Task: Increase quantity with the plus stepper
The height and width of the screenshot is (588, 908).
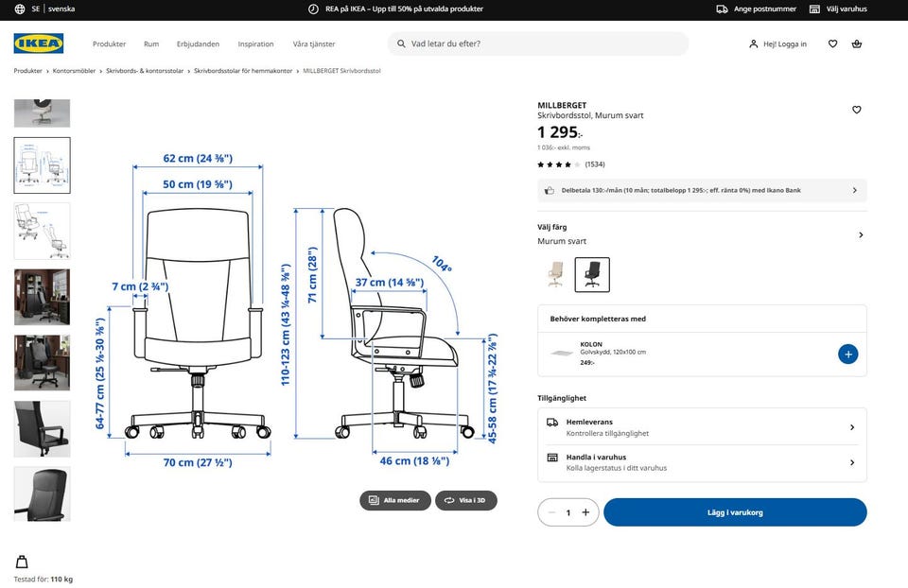Action: 585,512
